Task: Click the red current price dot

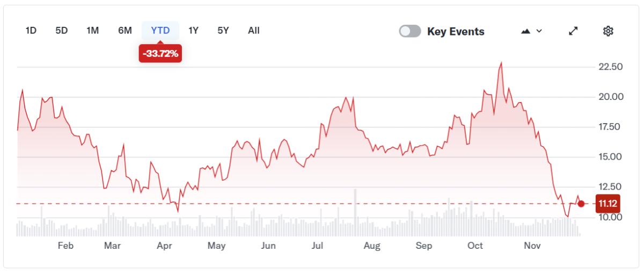Action: [581, 204]
